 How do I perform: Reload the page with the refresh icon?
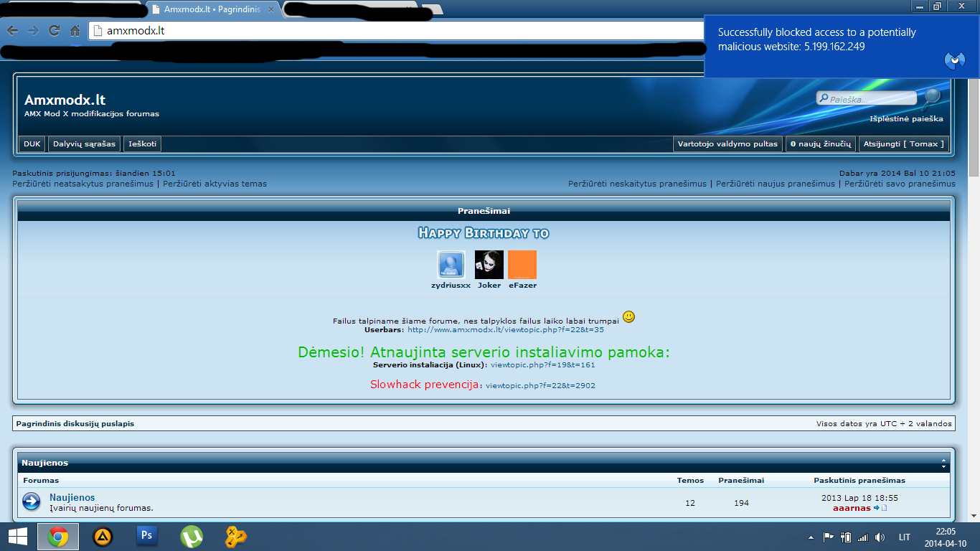click(54, 31)
